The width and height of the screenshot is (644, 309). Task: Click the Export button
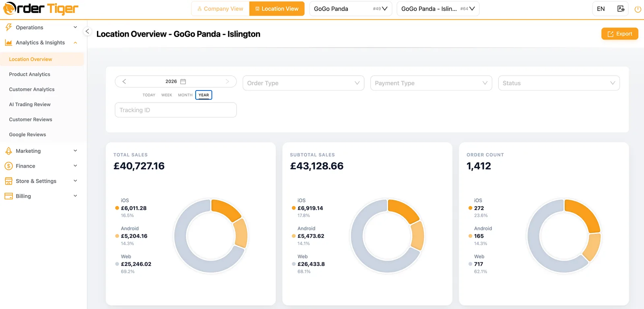coord(620,34)
